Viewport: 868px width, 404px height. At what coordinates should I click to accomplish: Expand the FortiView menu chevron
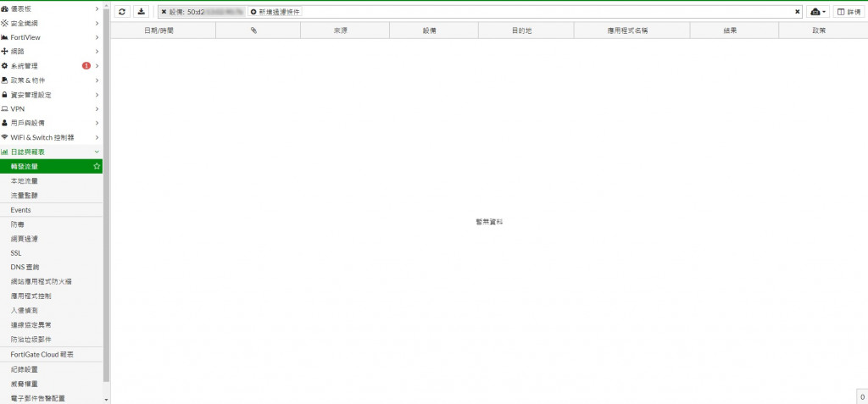[x=97, y=37]
